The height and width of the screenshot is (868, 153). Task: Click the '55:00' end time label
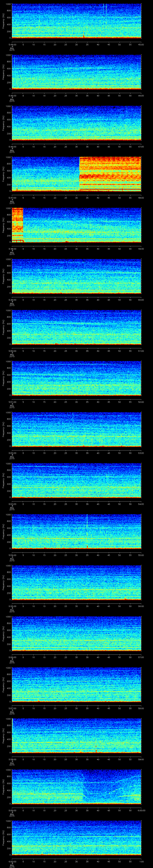(x=141, y=555)
